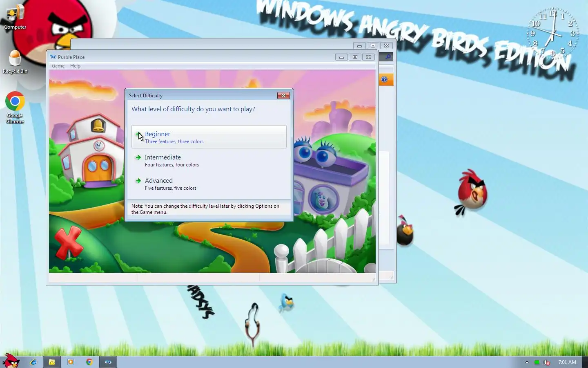This screenshot has width=588, height=368.
Task: Choose the Intermediate difficulty option
Action: tap(209, 160)
